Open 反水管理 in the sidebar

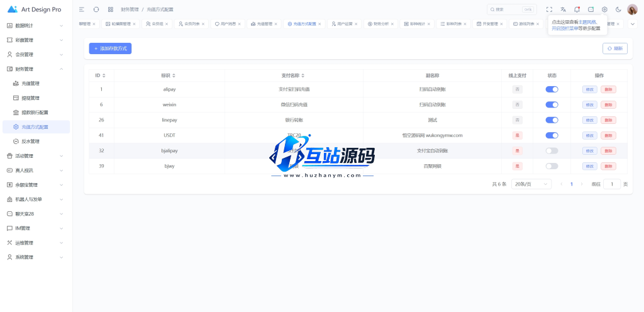(x=36, y=142)
